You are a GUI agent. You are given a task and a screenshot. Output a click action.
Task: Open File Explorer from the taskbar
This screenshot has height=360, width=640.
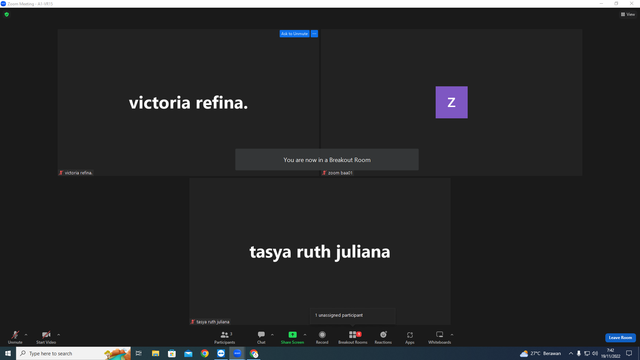[156, 353]
